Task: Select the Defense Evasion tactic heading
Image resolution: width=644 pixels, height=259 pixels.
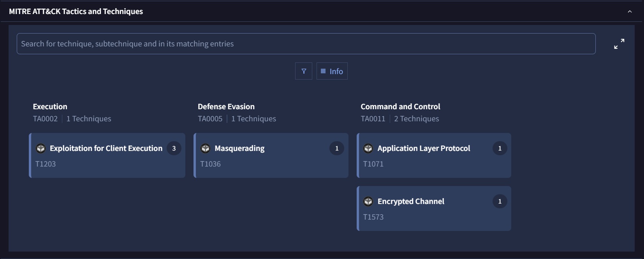Action: coord(226,106)
